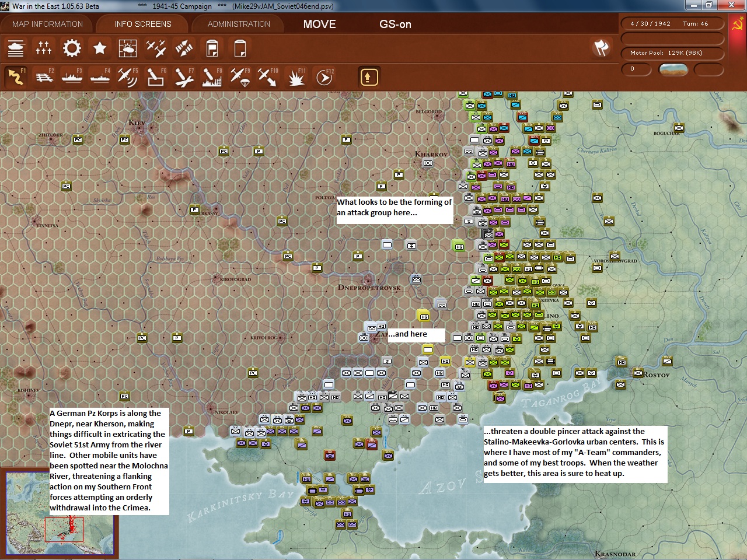
Task: Open the Losses screen crosses icon
Action: click(44, 48)
